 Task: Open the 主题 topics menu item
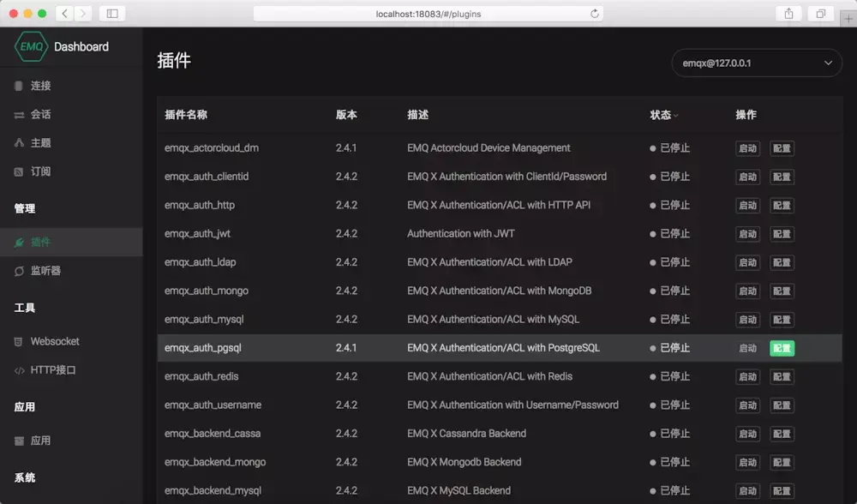[x=71, y=142]
